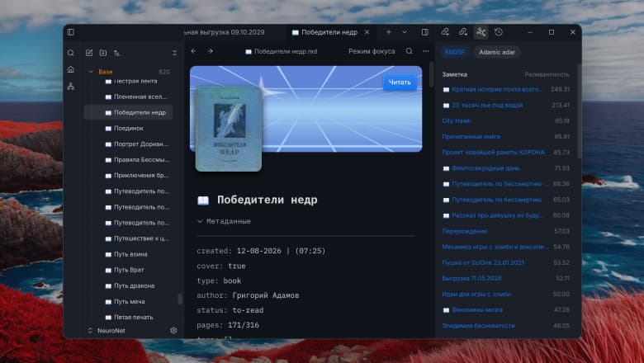Switch to Adamic adar algorithm
Screen dimensions: 644x363
click(496, 52)
